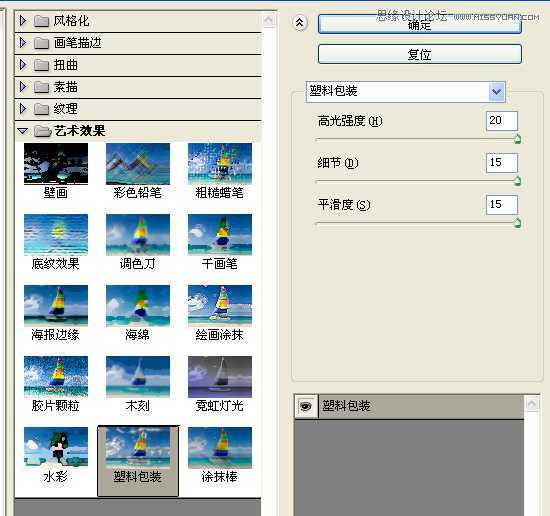Click the 平滑度 slider handle
550x516 pixels.
[x=517, y=223]
